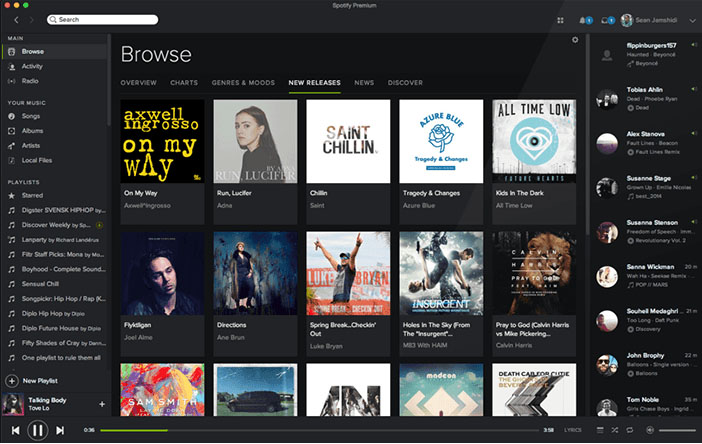Open Tobias Ahlin in friend feed
702x444 pixels.
[x=644, y=90]
